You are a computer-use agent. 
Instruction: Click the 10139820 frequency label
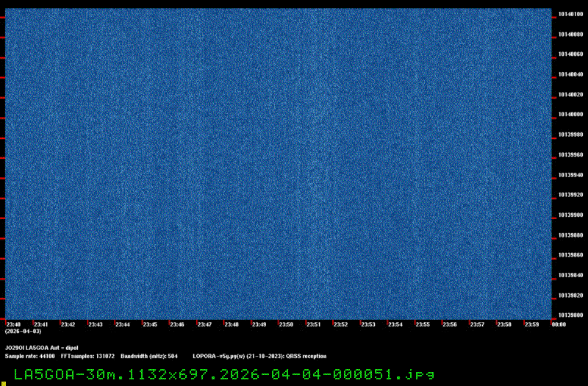point(571,296)
